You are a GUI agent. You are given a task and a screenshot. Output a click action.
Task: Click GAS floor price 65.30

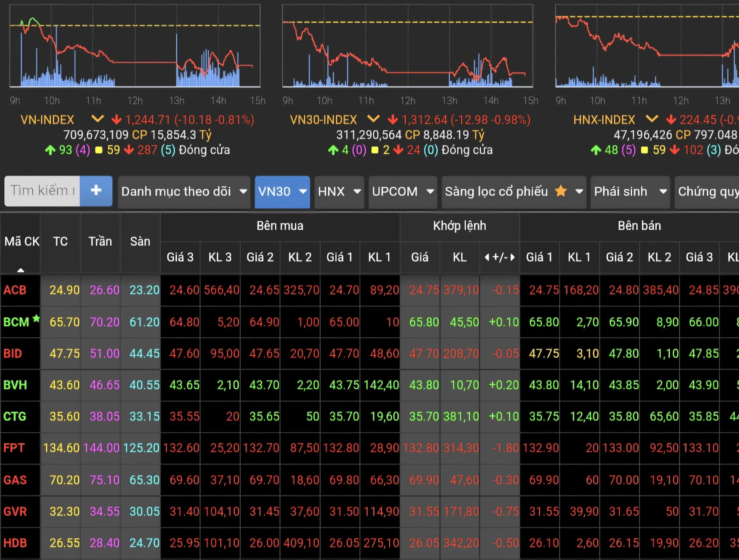coord(144,480)
